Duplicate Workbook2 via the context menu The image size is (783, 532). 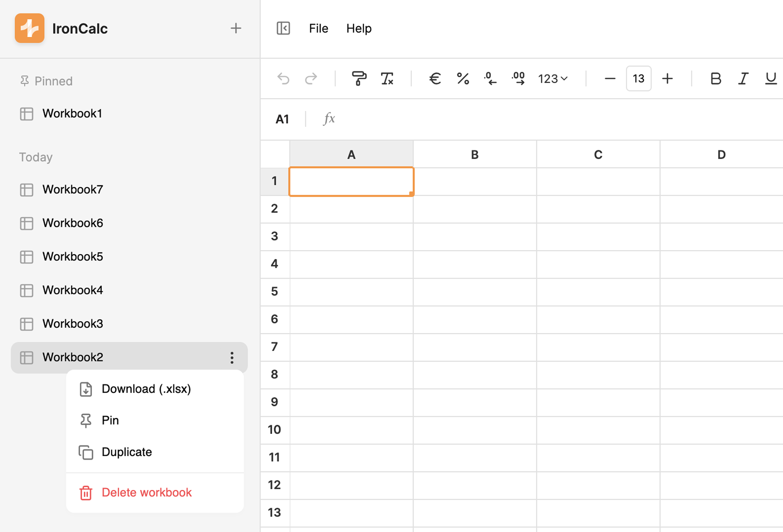(x=126, y=452)
